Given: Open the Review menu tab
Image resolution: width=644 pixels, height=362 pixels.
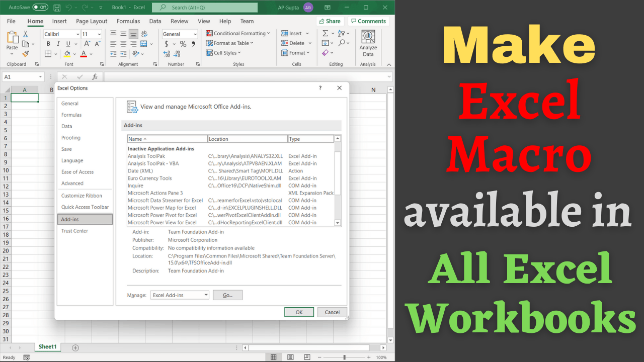Looking at the screenshot, I should (x=179, y=21).
